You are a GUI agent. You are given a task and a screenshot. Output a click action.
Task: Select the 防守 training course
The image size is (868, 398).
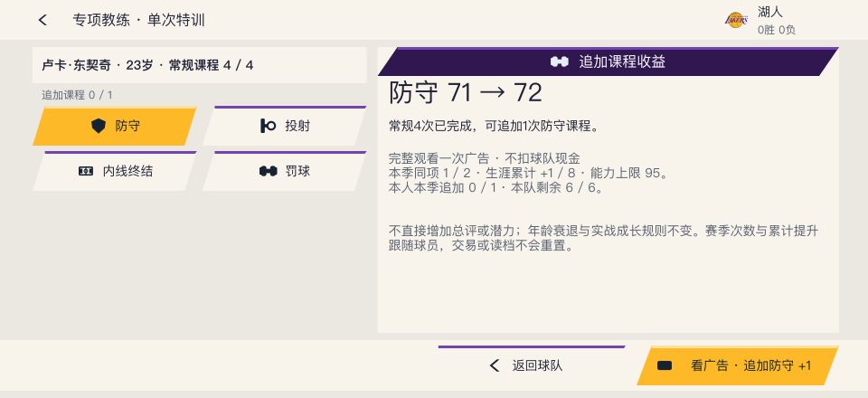pyautogui.click(x=115, y=127)
